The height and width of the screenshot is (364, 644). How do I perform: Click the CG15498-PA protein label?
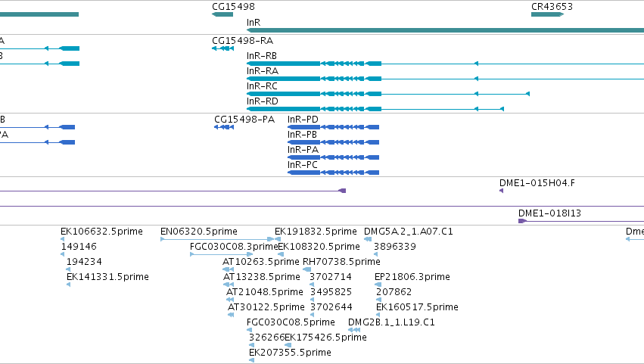pyautogui.click(x=244, y=120)
